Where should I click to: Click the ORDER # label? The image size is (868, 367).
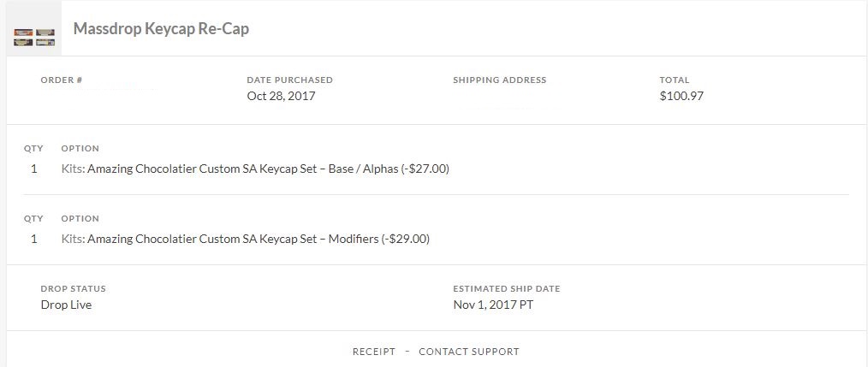point(62,80)
